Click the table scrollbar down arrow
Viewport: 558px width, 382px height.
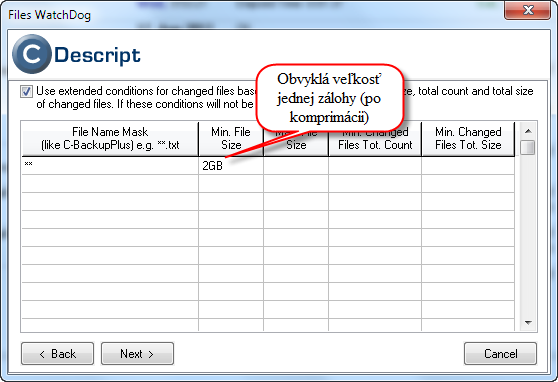click(x=528, y=323)
